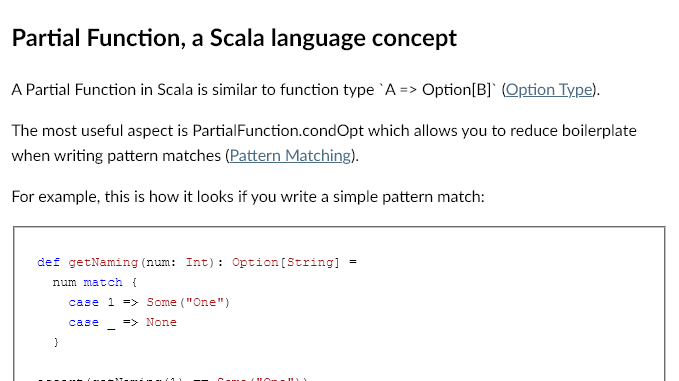Click Some("One") in the code
This screenshot has width=679, height=381.
point(188,302)
